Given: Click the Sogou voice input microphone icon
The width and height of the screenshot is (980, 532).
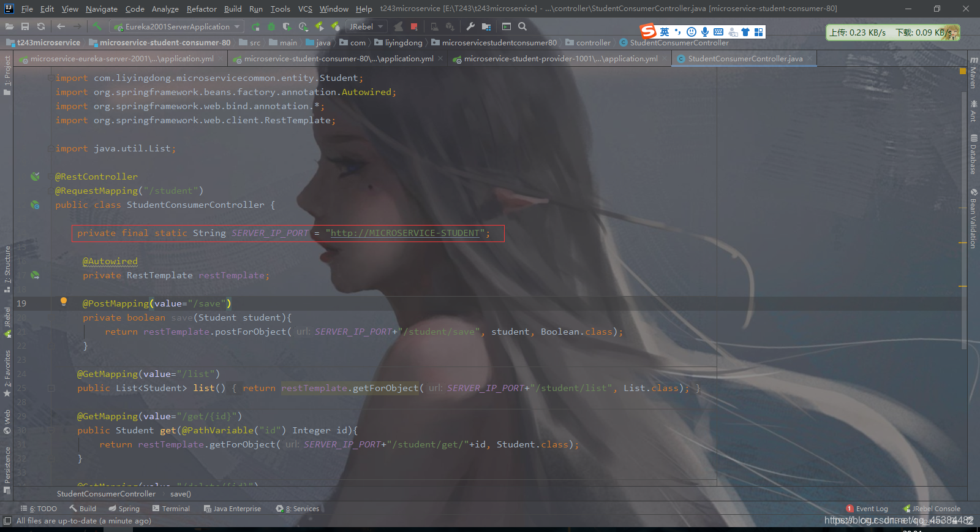Looking at the screenshot, I should [x=705, y=32].
